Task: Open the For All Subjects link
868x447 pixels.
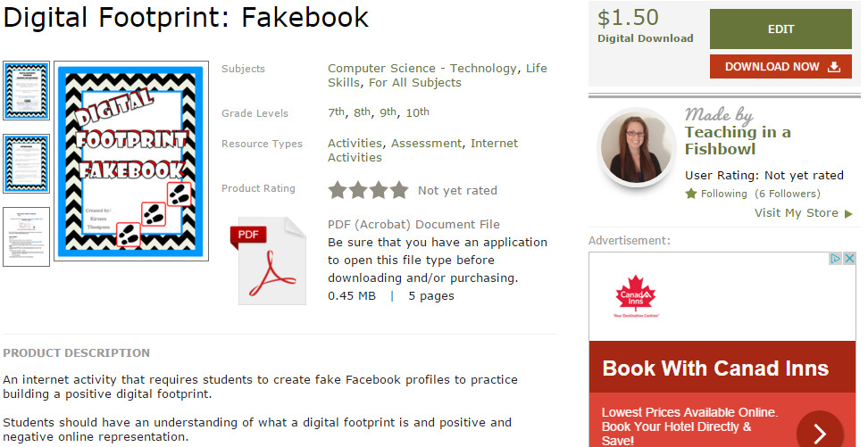Action: pyautogui.click(x=415, y=83)
